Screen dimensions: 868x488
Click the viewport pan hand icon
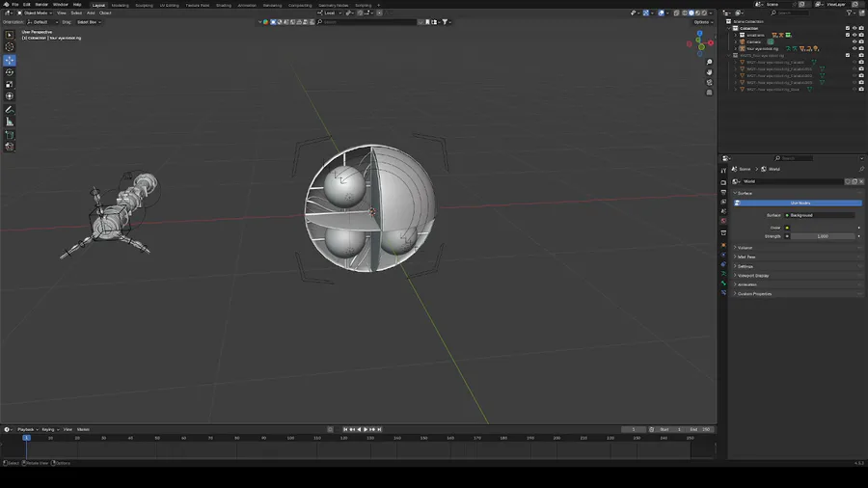point(709,72)
